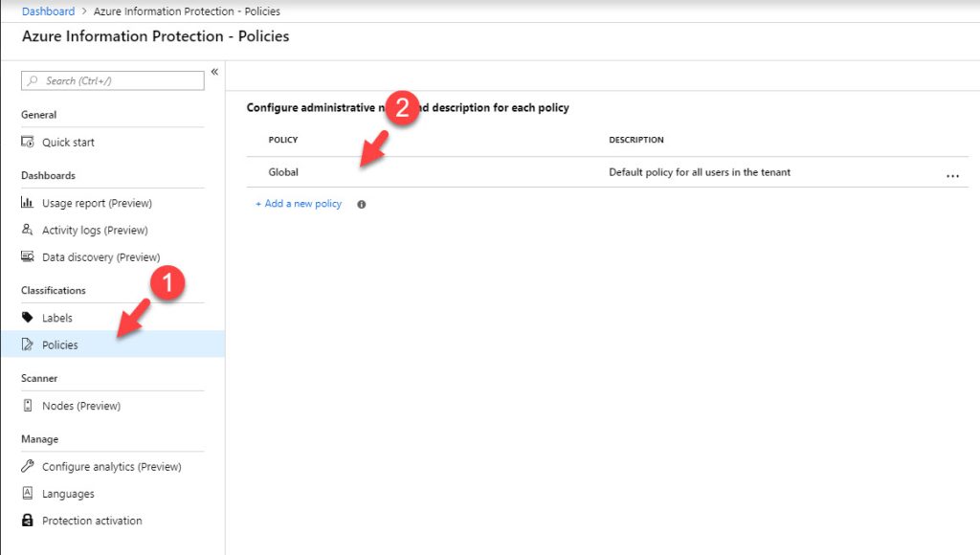Click the POLICY column header
Viewport: 980px width, 555px height.
tap(283, 139)
